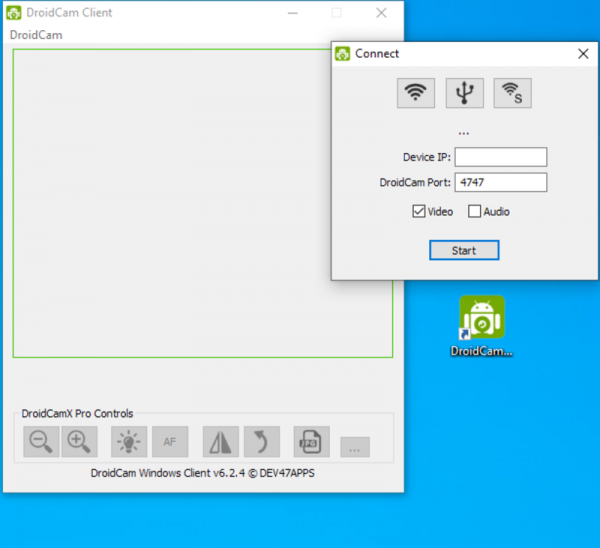The height and width of the screenshot is (548, 600).
Task: Click the rotate video arrow icon
Action: [x=261, y=441]
